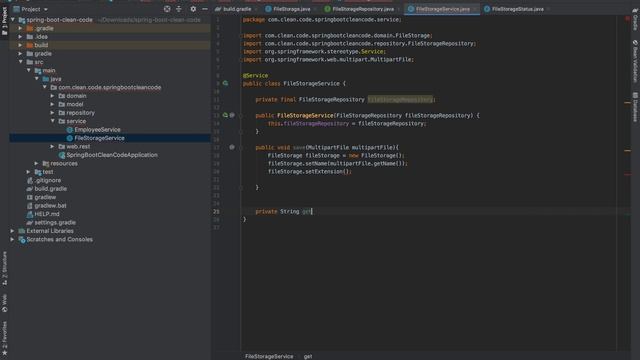This screenshot has height=360, width=640.
Task: Select settings.gradle file in tree
Action: pos(55,222)
